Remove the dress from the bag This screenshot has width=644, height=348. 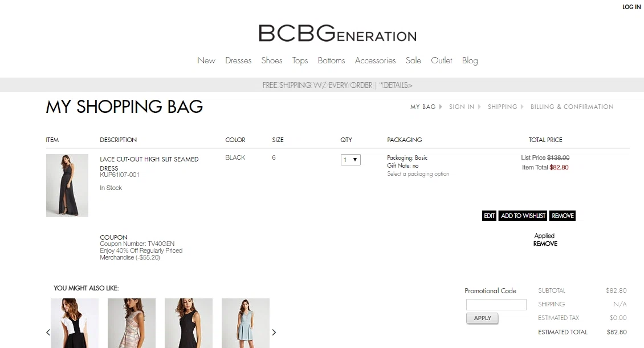coord(563,216)
